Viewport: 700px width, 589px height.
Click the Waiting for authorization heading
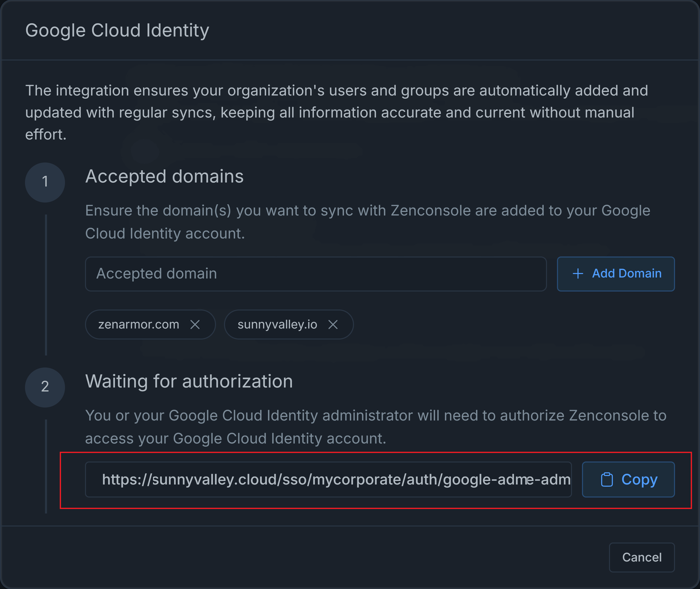pos(189,381)
